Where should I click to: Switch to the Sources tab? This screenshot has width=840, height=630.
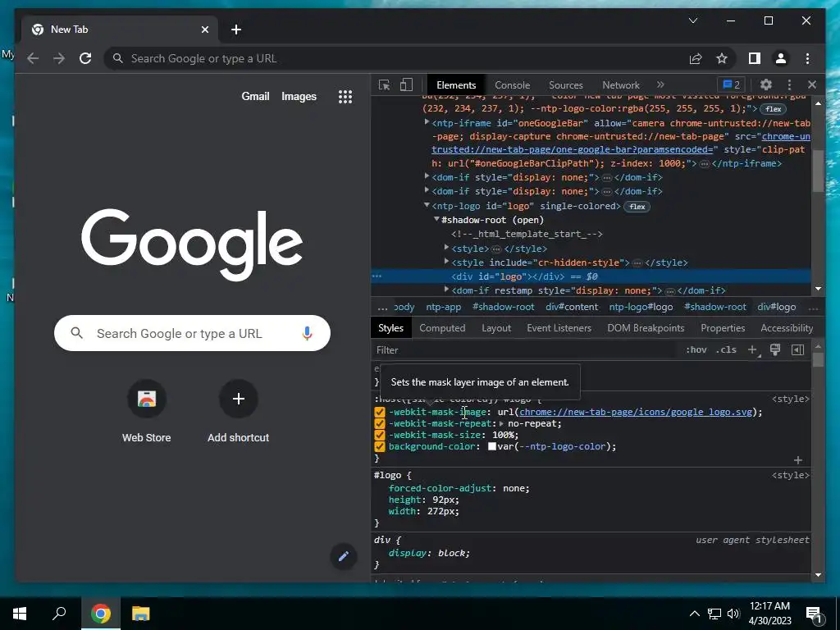tap(566, 85)
